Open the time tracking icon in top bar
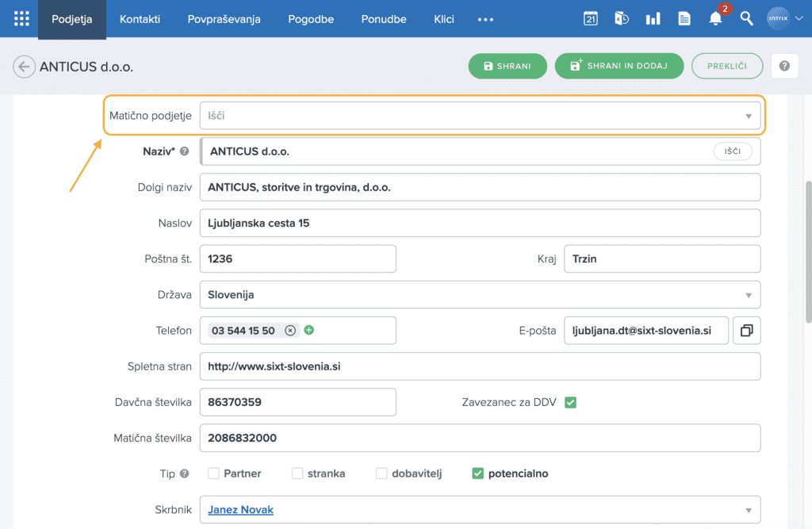 pos(622,19)
